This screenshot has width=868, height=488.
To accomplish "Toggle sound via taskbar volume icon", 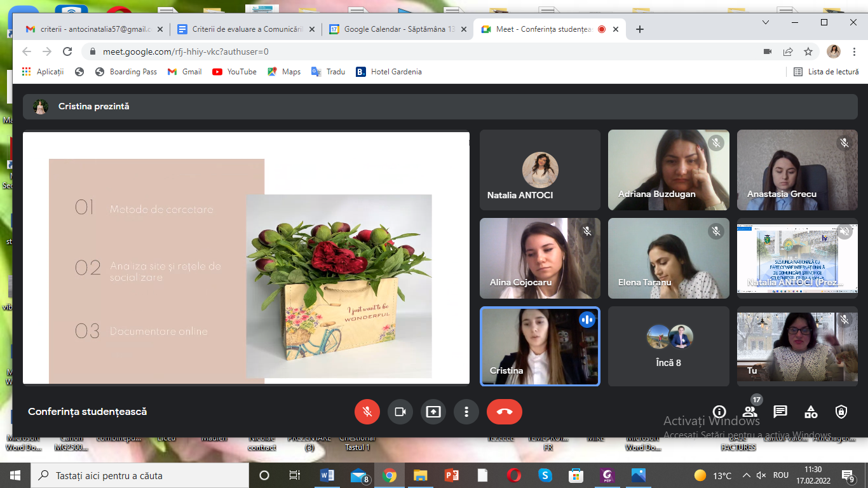I will 761,475.
